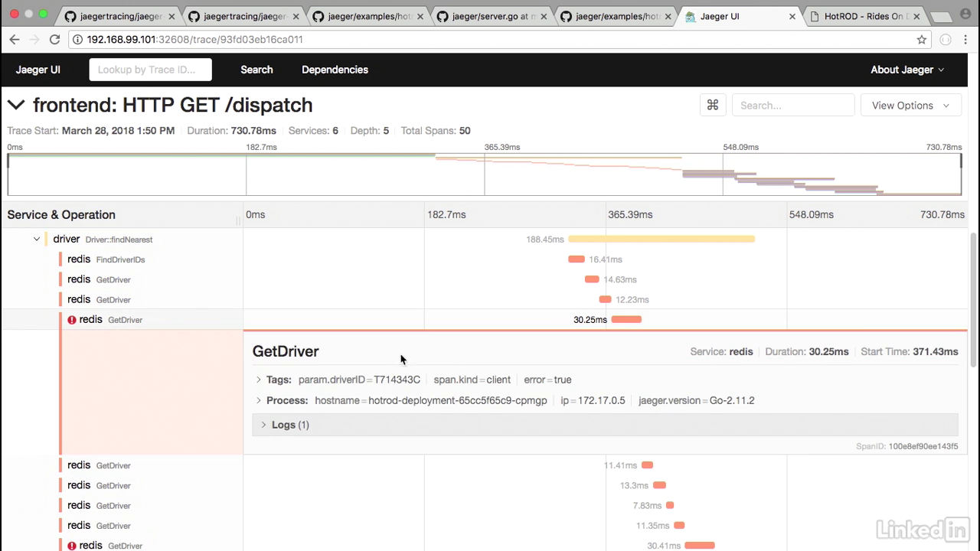The height and width of the screenshot is (551, 980).
Task: Click the error=true tag
Action: point(547,380)
